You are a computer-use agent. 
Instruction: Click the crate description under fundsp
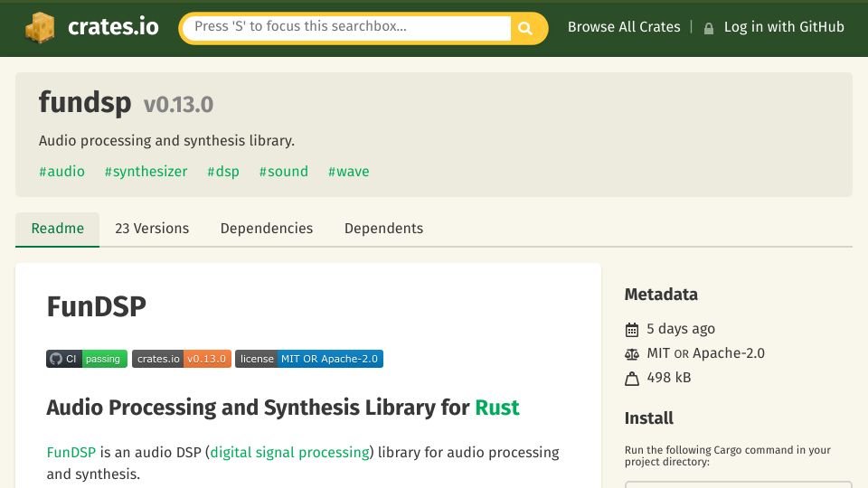pos(166,141)
